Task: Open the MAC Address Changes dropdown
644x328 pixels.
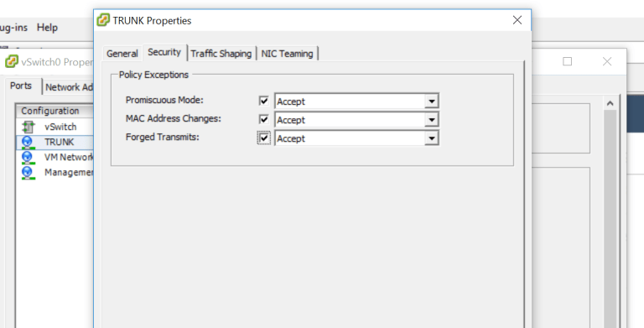Action: coord(431,120)
